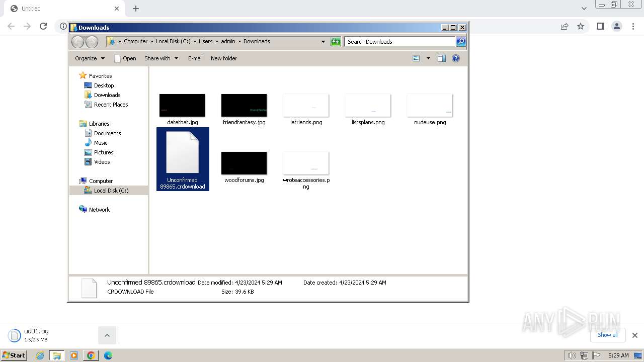
Task: Click Show all downloads
Action: (607, 335)
